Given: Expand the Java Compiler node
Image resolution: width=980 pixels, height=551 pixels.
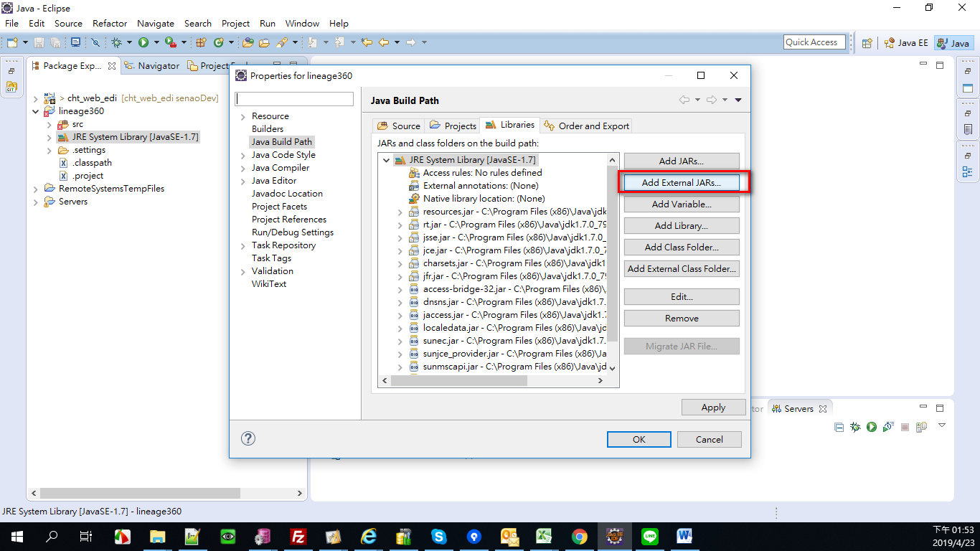Looking at the screenshot, I should tap(243, 168).
